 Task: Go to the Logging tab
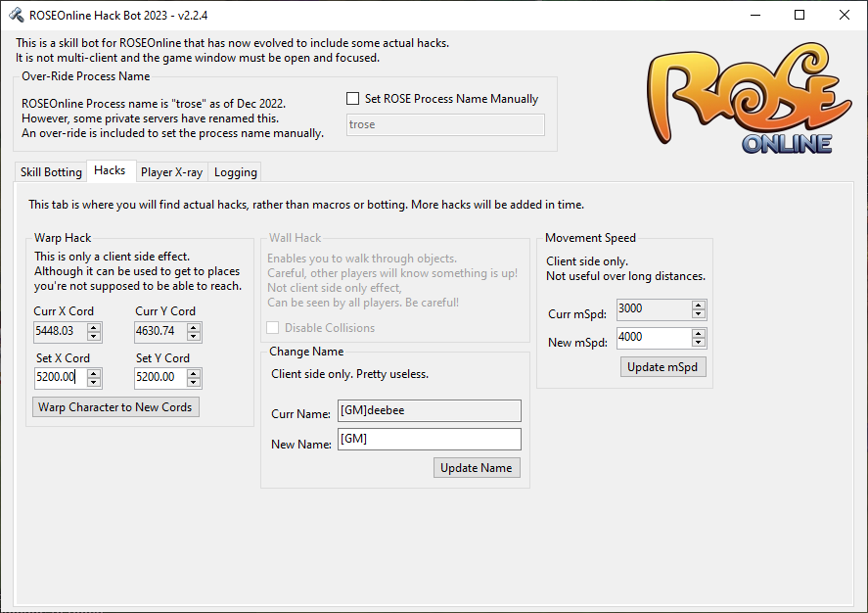[x=235, y=172]
